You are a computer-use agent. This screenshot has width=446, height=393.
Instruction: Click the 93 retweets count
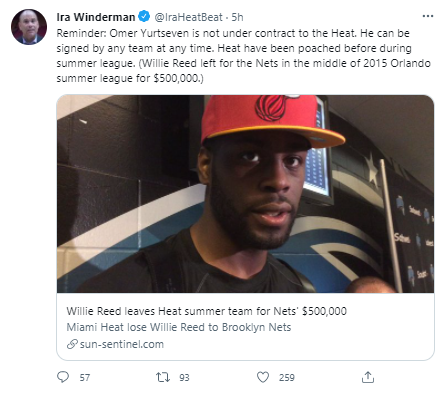(184, 377)
